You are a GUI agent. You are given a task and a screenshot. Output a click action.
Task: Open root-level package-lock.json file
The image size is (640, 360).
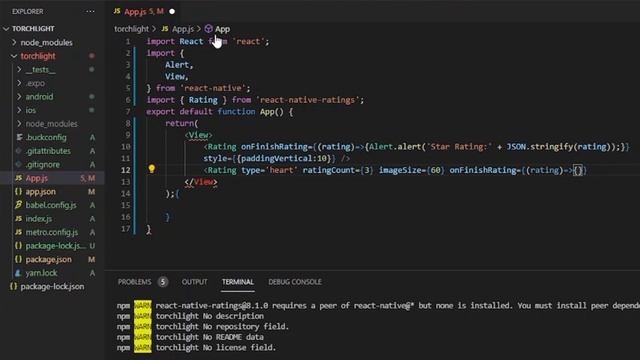tap(52, 287)
